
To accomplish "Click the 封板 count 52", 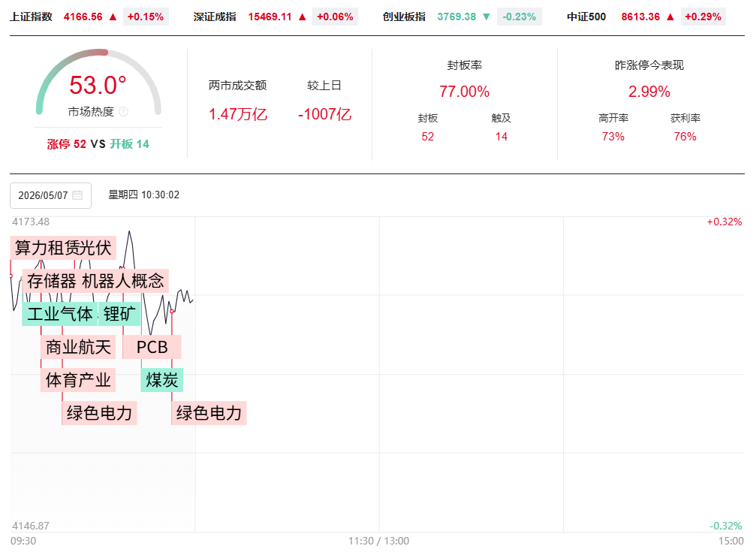I will pyautogui.click(x=428, y=137).
